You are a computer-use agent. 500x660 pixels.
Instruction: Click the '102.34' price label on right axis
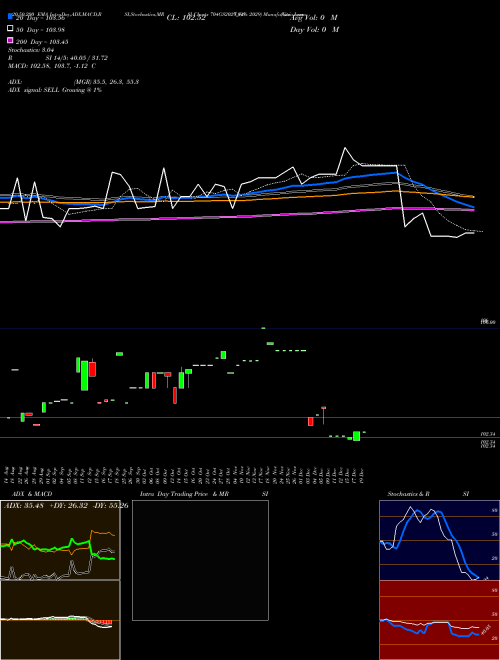point(488,434)
